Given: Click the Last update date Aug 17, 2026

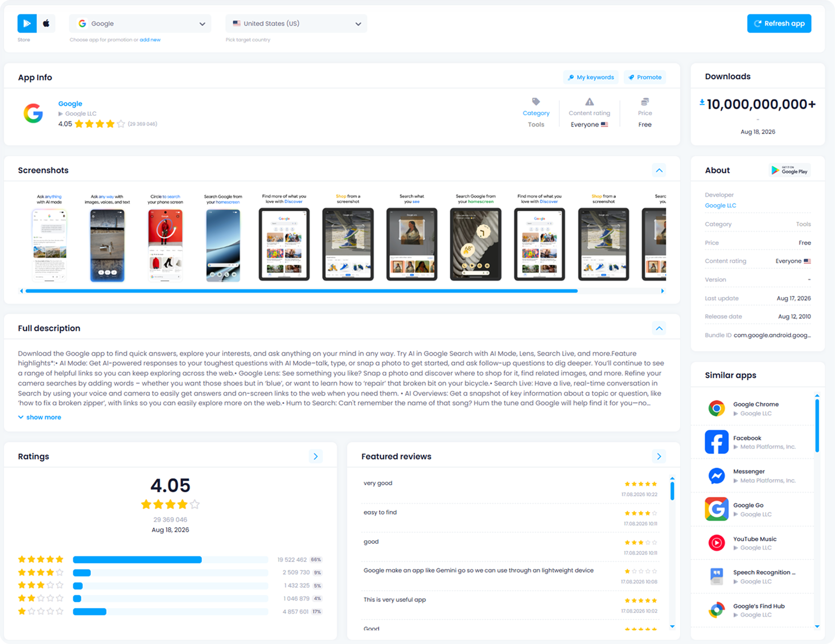Looking at the screenshot, I should (x=793, y=299).
